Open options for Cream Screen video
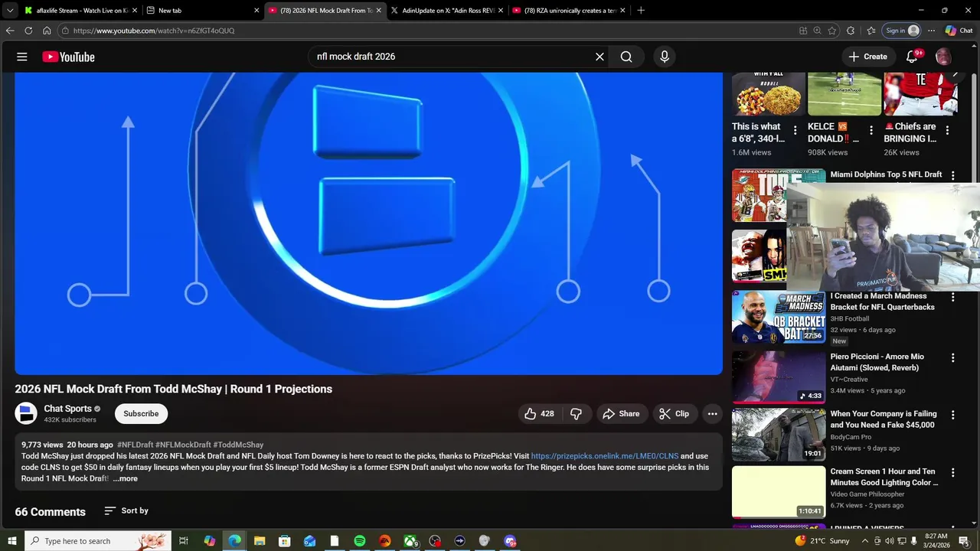Viewport: 980px width, 551px height. 953,473
